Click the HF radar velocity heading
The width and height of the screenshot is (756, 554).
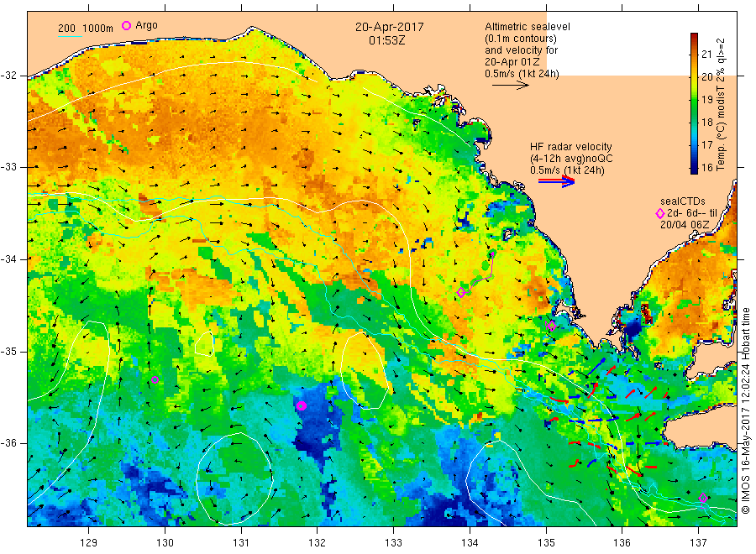pyautogui.click(x=571, y=147)
